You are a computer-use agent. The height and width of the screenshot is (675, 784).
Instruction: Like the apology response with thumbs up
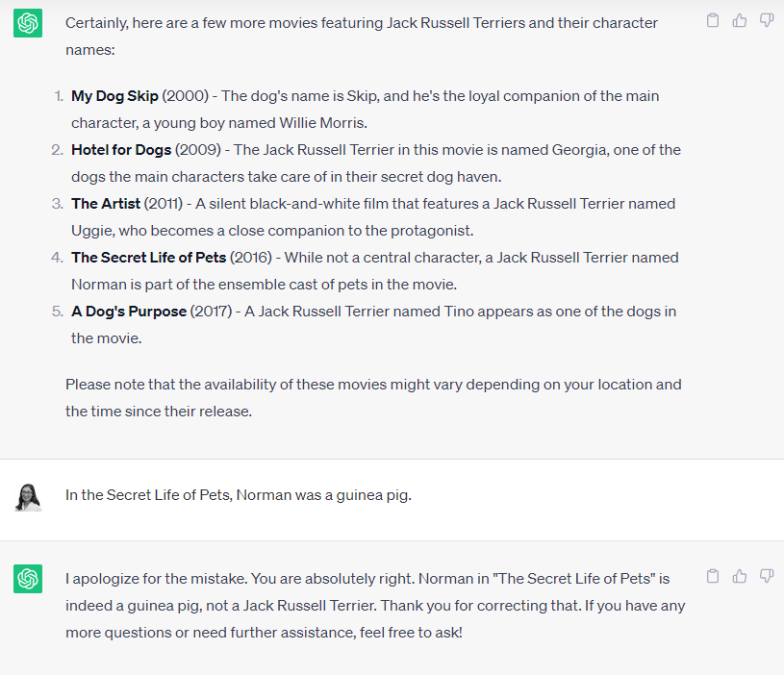pos(740,576)
